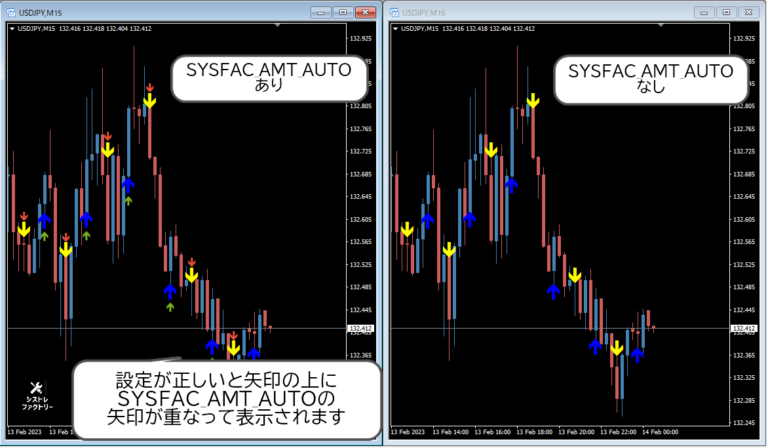Image resolution: width=768 pixels, height=448 pixels.
Task: Click the left chart window title bar icon
Action: pyautogui.click(x=10, y=11)
